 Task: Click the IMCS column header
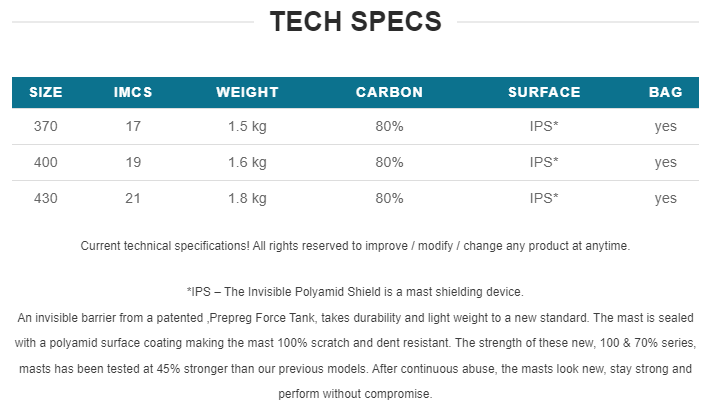coord(133,92)
